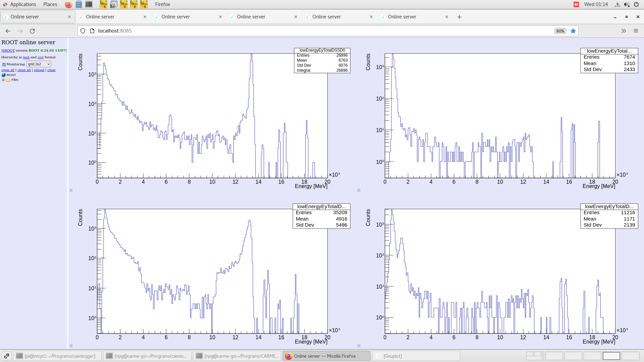Go back with browser back arrow
Image resolution: width=644 pixels, height=362 pixels.
8,31
